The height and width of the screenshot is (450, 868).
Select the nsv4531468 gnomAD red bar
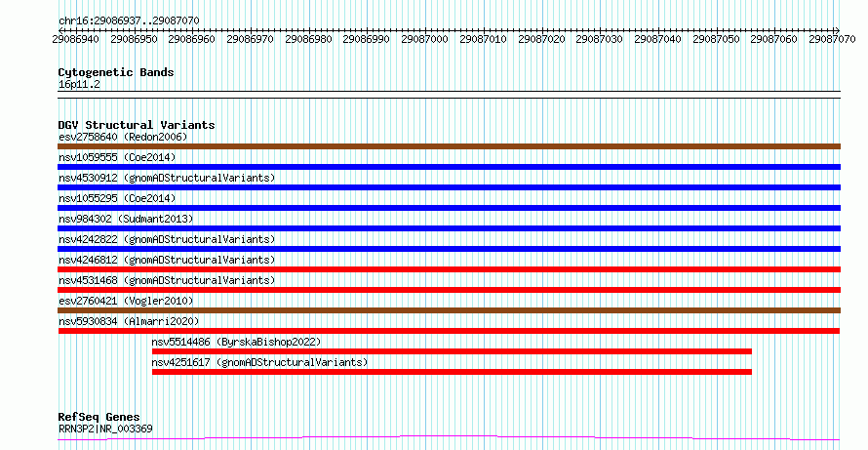449,290
